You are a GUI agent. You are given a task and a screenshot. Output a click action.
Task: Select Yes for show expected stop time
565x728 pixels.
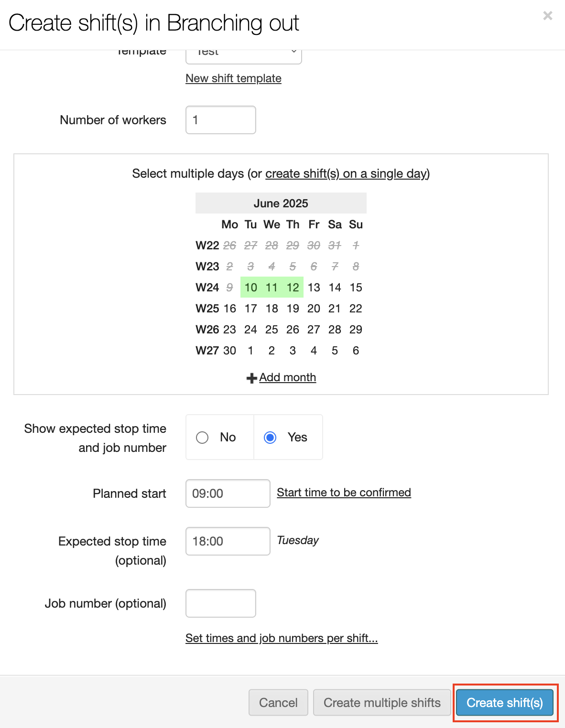(x=271, y=437)
